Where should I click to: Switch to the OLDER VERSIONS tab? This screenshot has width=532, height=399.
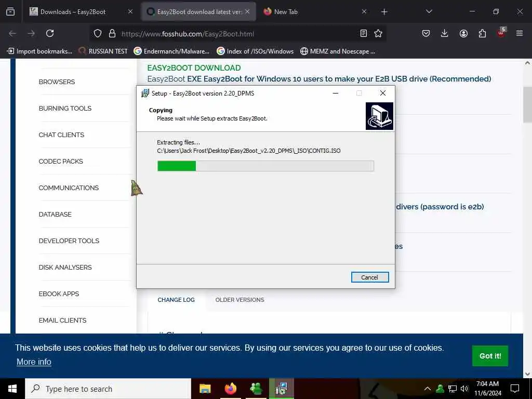(x=240, y=300)
